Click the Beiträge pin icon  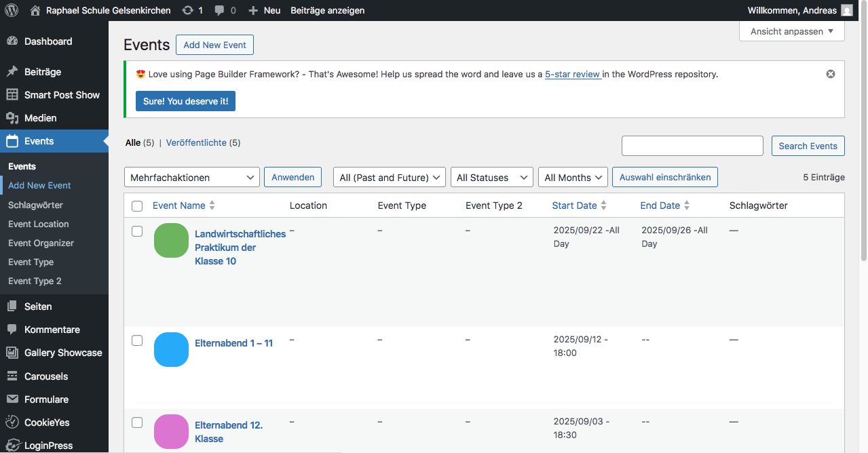[12, 72]
